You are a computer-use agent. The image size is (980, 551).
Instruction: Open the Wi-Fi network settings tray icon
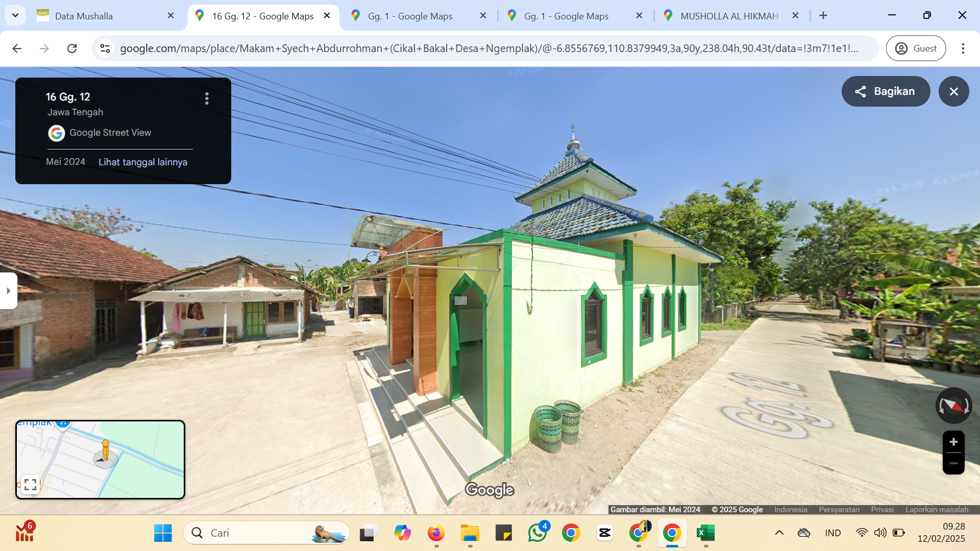click(862, 533)
